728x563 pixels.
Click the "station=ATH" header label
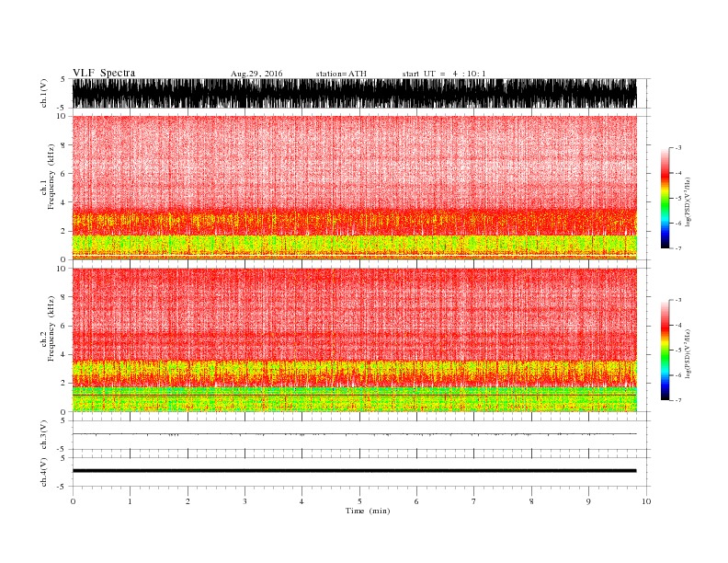click(x=341, y=74)
